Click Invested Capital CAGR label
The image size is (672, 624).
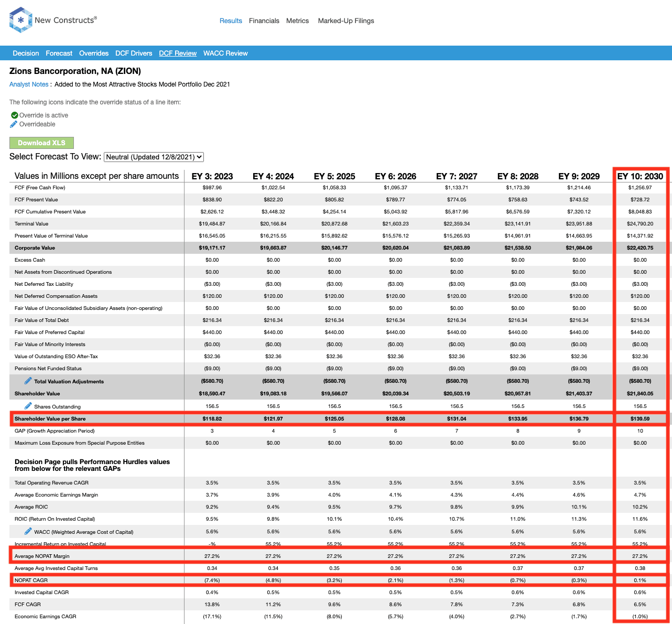tap(41, 593)
